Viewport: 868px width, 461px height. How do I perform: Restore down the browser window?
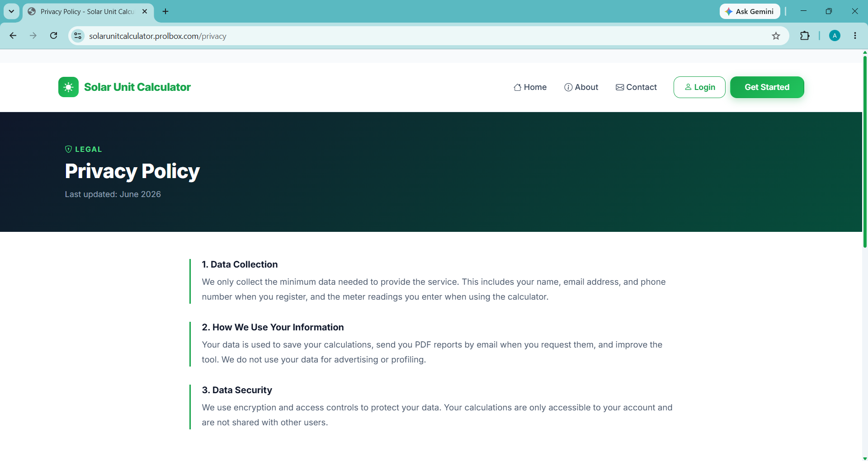(829, 11)
